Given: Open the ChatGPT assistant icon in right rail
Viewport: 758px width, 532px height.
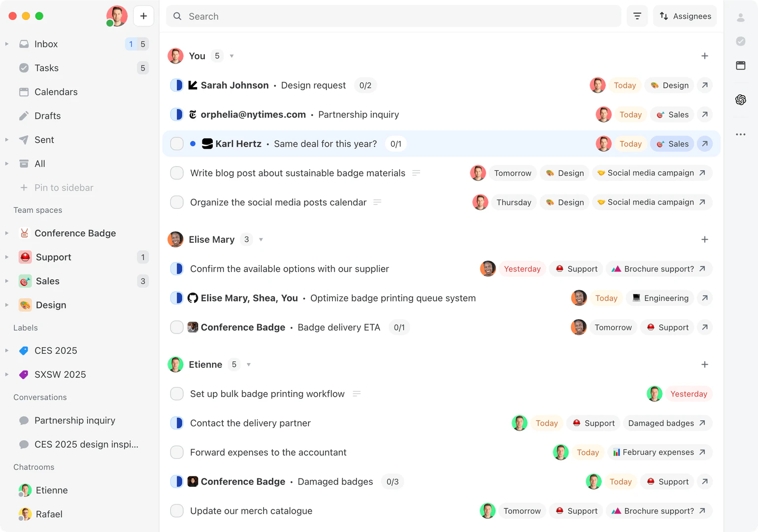Looking at the screenshot, I should (x=740, y=100).
